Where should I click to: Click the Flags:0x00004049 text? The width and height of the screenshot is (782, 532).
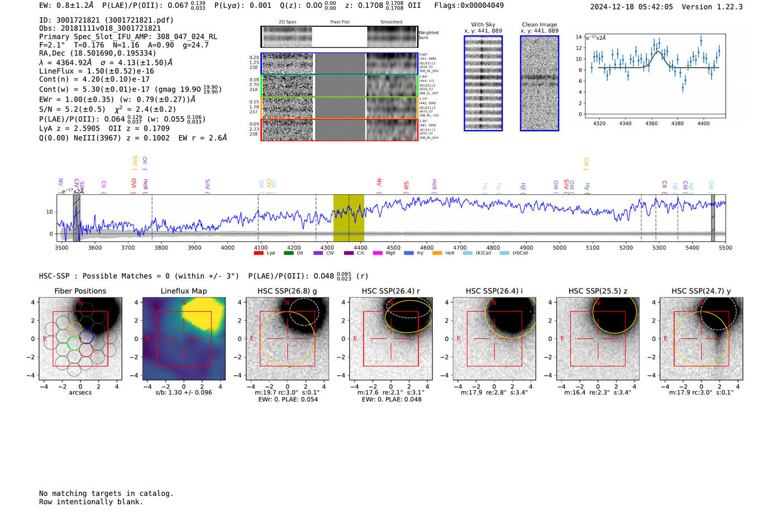[x=469, y=6]
